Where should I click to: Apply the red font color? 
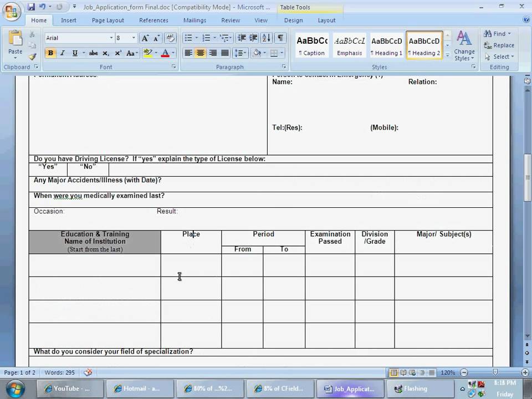(x=165, y=53)
